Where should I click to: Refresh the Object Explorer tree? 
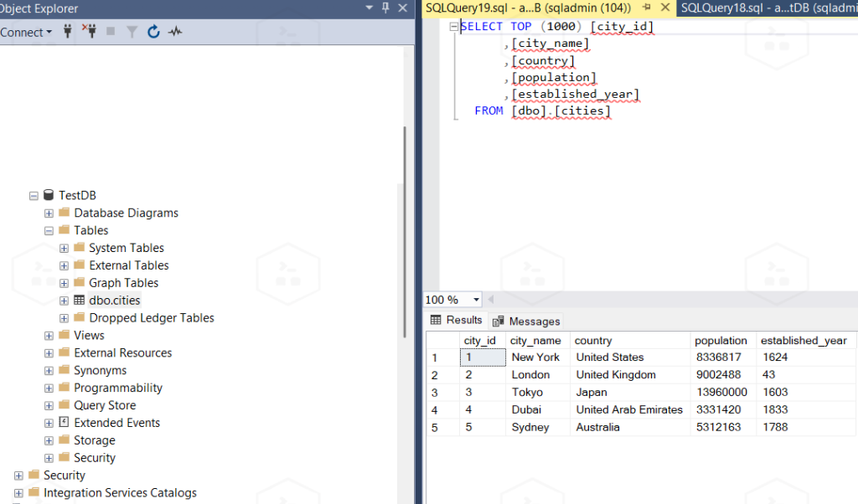point(153,32)
